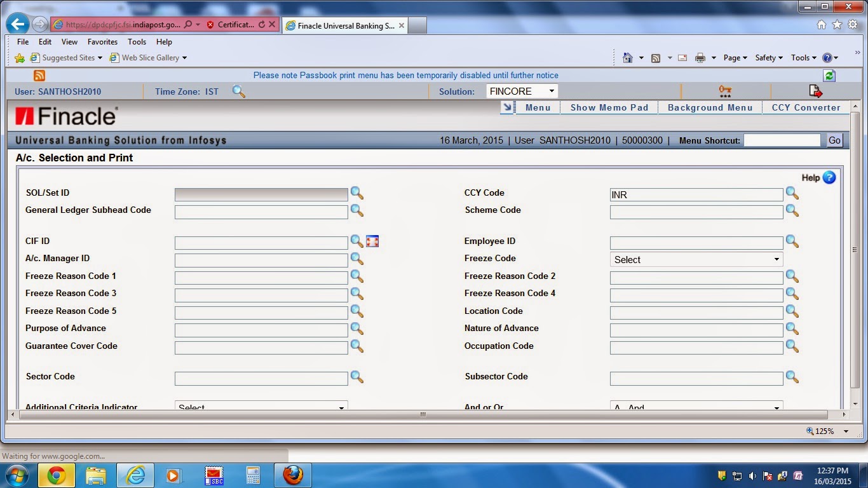The width and height of the screenshot is (868, 488).
Task: Click the Go button beside Menu Shortcut
Action: tap(834, 140)
